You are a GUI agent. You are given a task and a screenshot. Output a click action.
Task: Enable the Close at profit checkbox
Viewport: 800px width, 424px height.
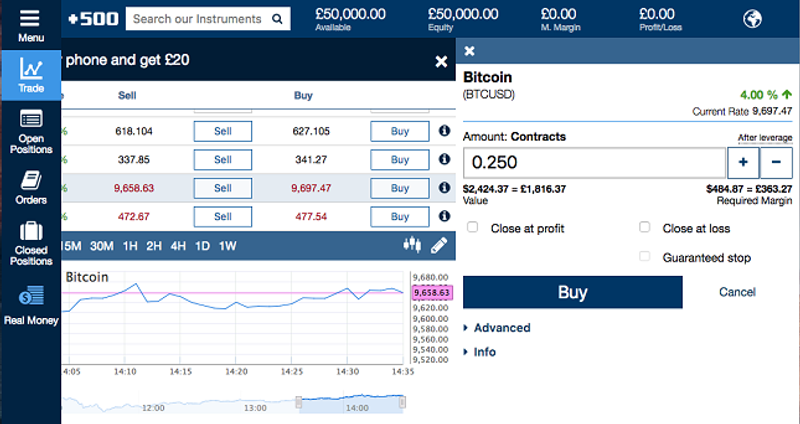[x=472, y=227]
